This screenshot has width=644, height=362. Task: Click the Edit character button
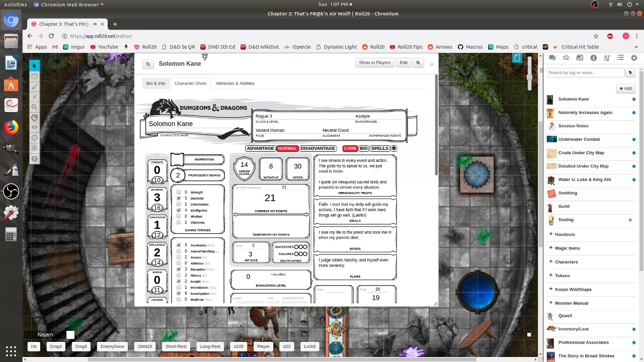point(404,63)
